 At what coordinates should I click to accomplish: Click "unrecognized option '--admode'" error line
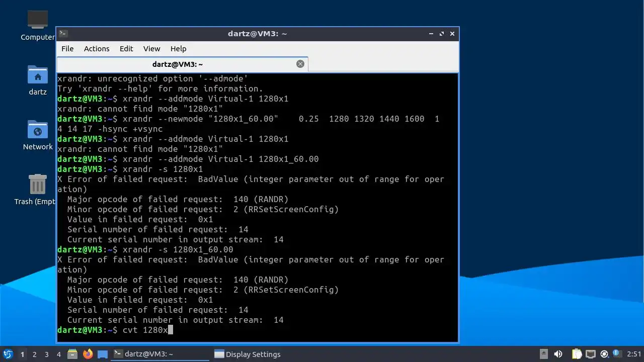pos(153,78)
